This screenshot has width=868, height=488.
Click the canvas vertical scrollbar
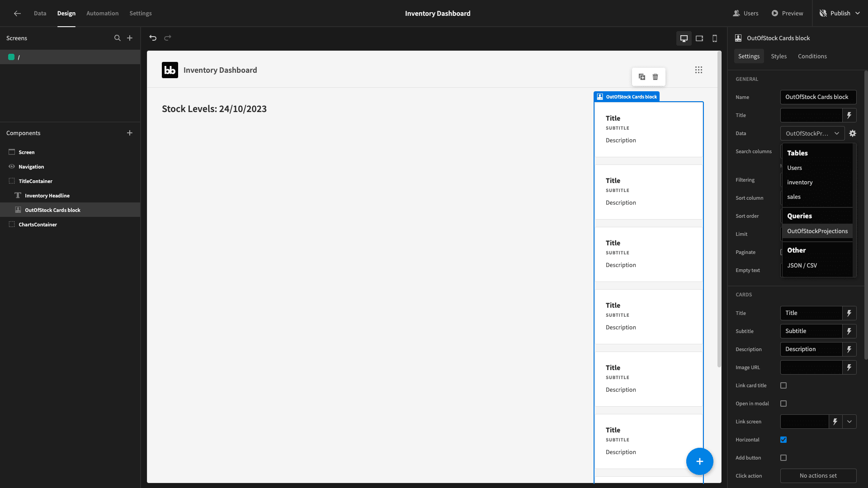719,209
